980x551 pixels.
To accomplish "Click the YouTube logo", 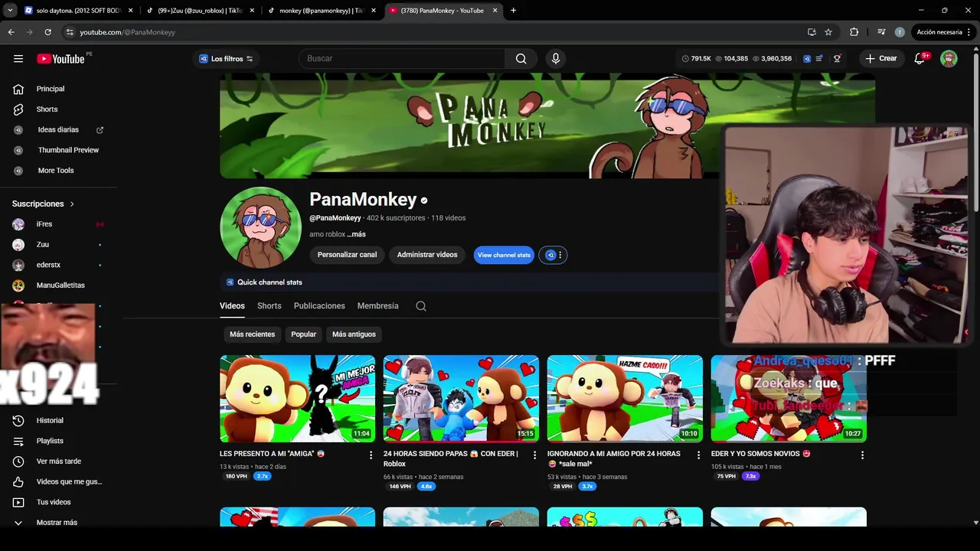I will click(60, 59).
